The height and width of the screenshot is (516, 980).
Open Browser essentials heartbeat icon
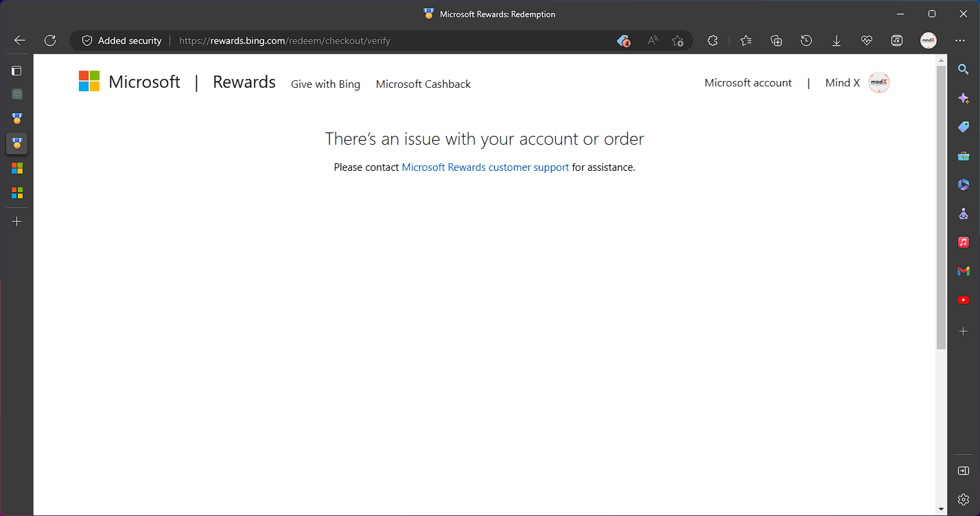(867, 40)
